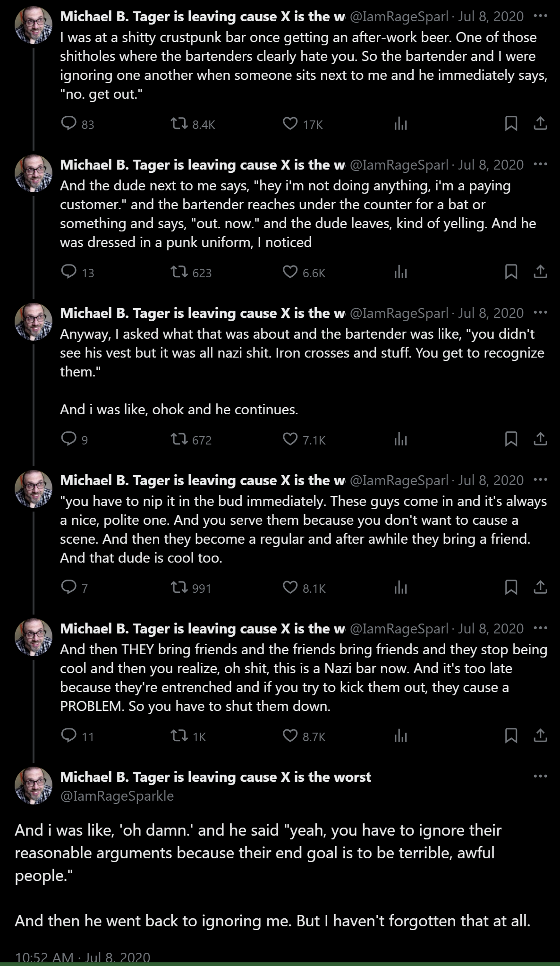Viewport: 560px width, 966px height.
Task: Expand the three-dot menu on "Iron crosses" tweet
Action: coord(540,313)
